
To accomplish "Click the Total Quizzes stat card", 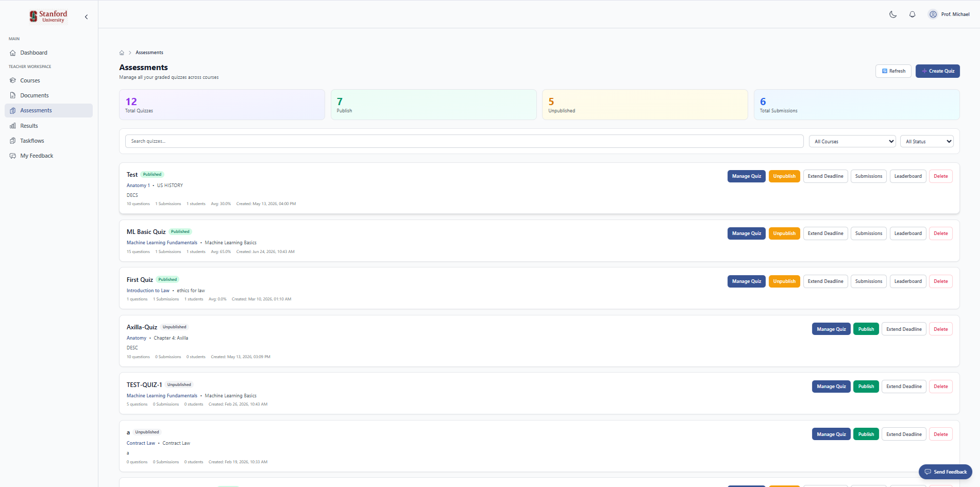I will point(222,105).
